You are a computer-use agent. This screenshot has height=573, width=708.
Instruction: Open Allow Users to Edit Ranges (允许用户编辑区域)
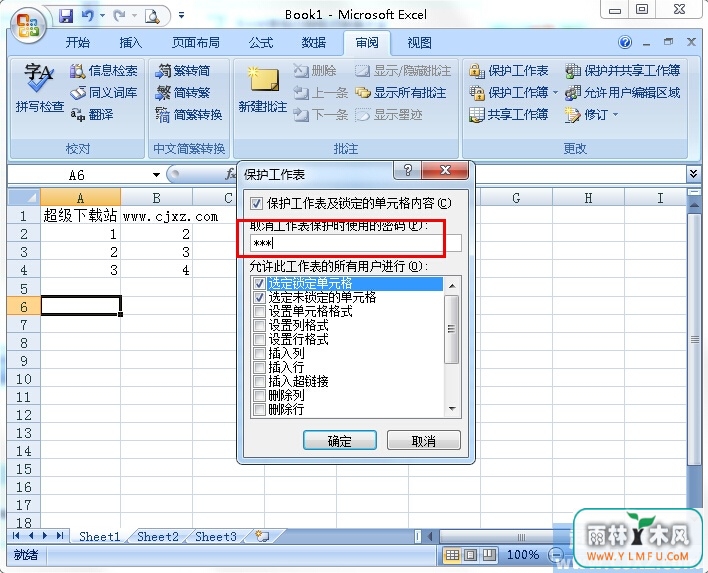[x=623, y=93]
